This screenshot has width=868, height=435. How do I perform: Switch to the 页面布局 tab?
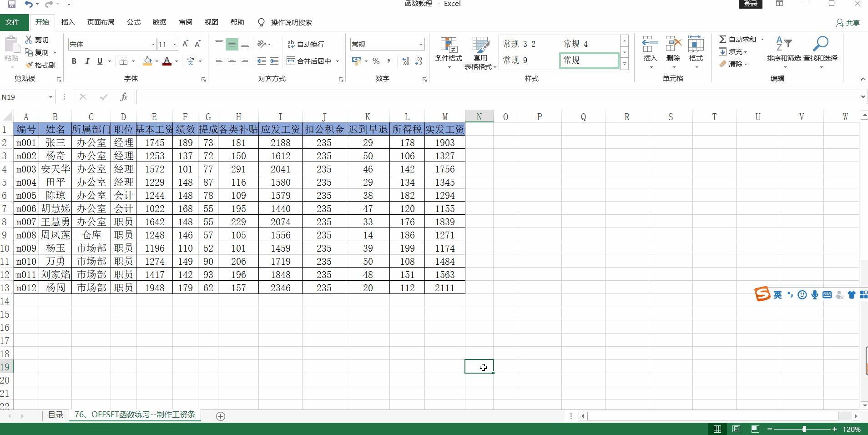tap(101, 22)
